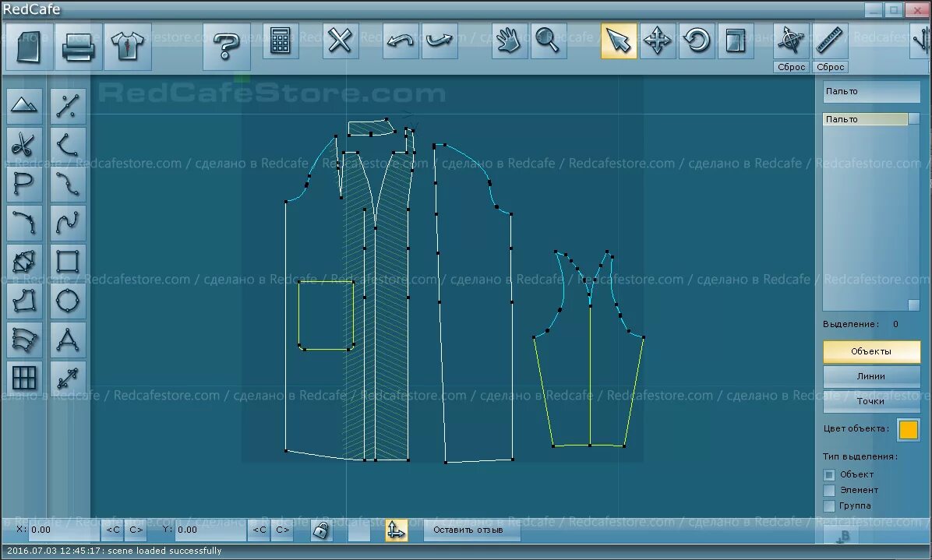Screen dimensions: 932x560
Task: Select the P-shaped tool
Action: [24, 184]
